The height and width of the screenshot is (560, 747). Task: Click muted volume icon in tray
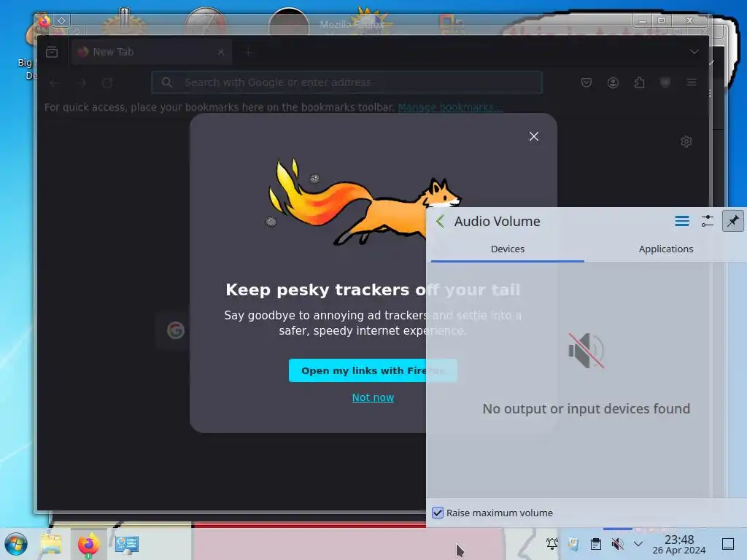(x=617, y=543)
